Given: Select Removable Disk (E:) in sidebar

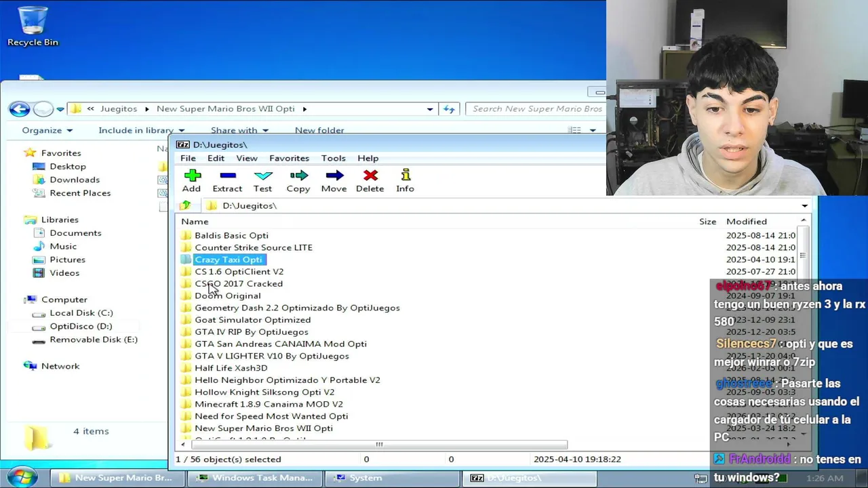Looking at the screenshot, I should 94,340.
